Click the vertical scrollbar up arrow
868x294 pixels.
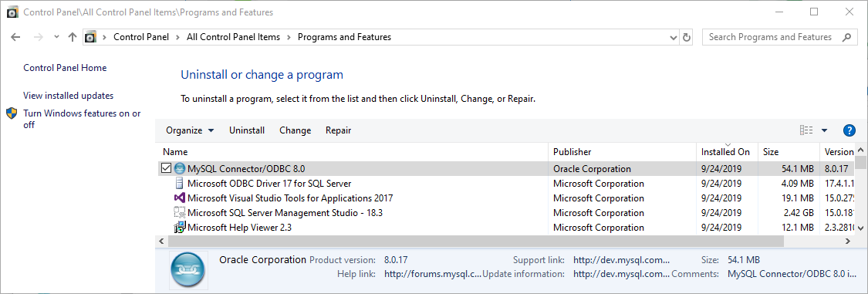(x=860, y=150)
